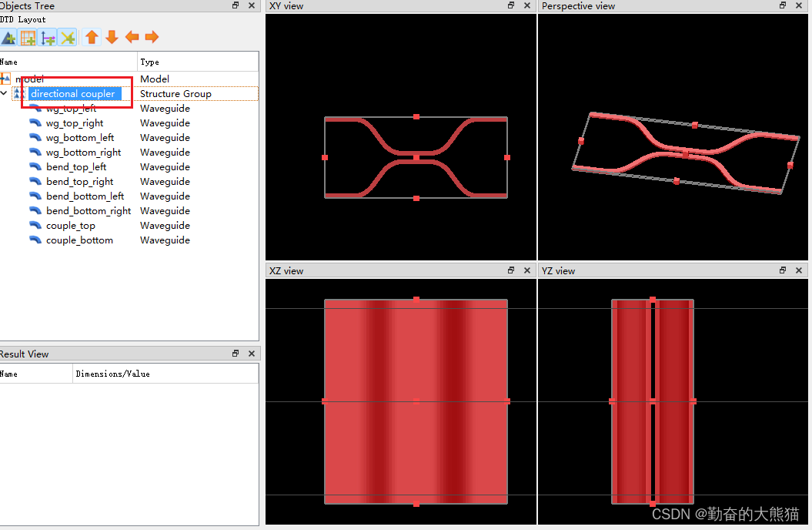Image resolution: width=812 pixels, height=530 pixels.
Task: Click the Dimensions/Value header in Result View
Action: [165, 374]
